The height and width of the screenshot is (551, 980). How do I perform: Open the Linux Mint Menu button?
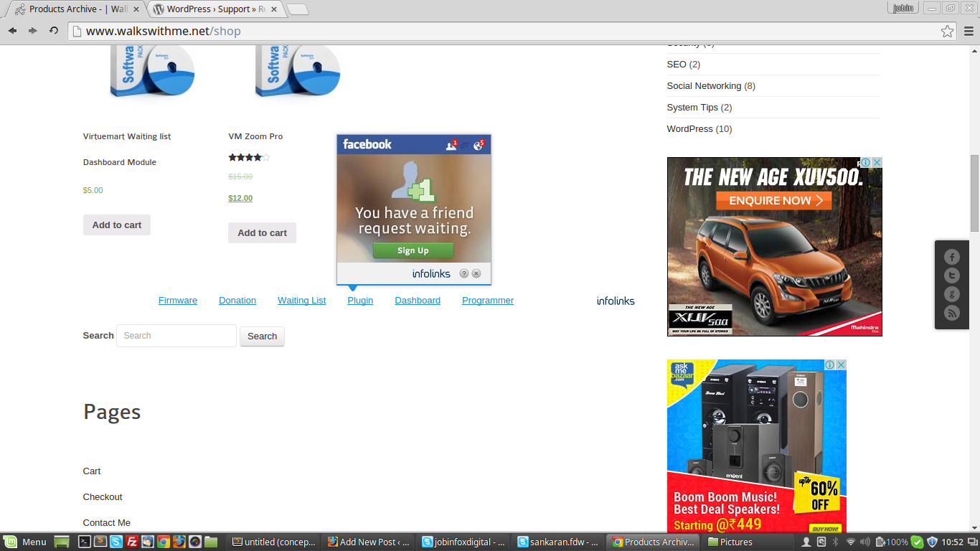point(25,542)
